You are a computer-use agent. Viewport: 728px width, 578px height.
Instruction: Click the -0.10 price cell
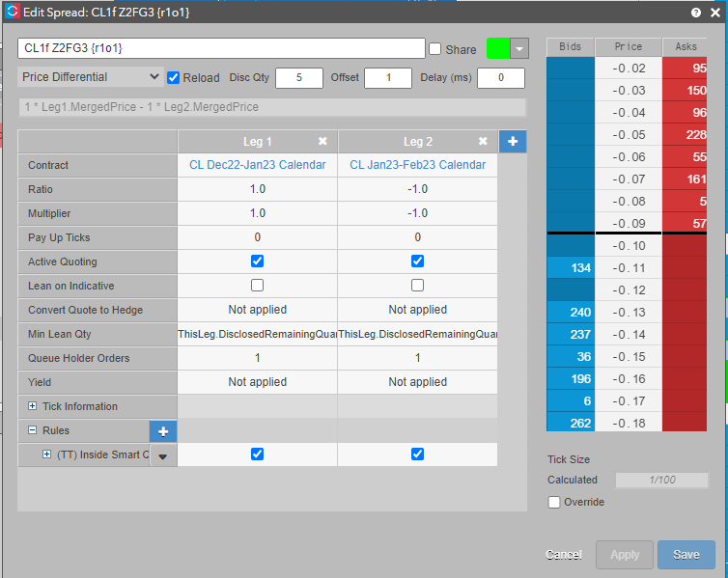629,245
